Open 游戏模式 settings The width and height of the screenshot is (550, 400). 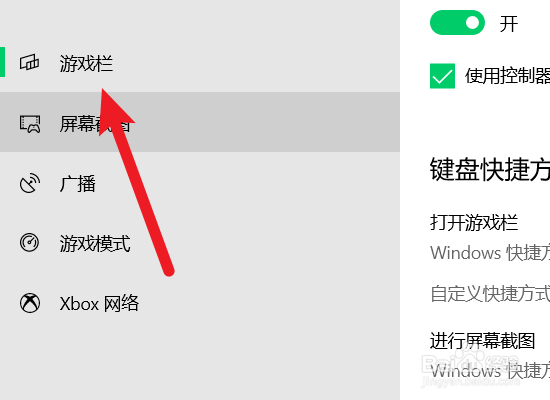(200, 243)
